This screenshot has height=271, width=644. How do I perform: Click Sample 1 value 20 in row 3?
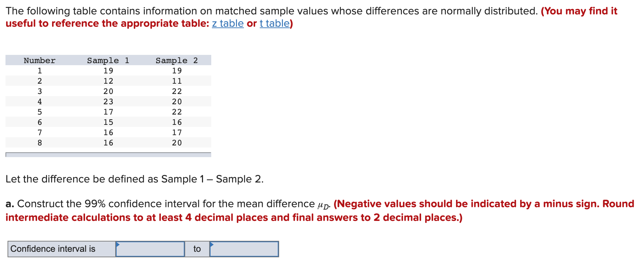[108, 91]
